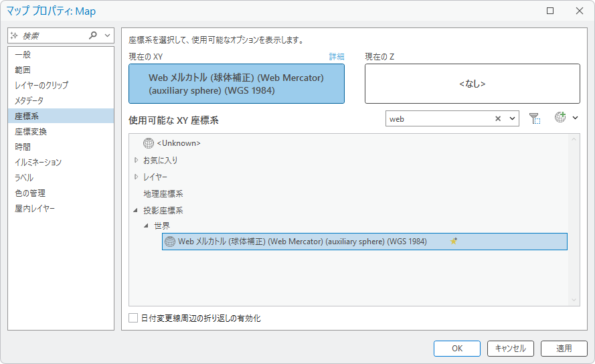
Task: Click the magnifier icon in sidebar search
Action: coord(93,35)
